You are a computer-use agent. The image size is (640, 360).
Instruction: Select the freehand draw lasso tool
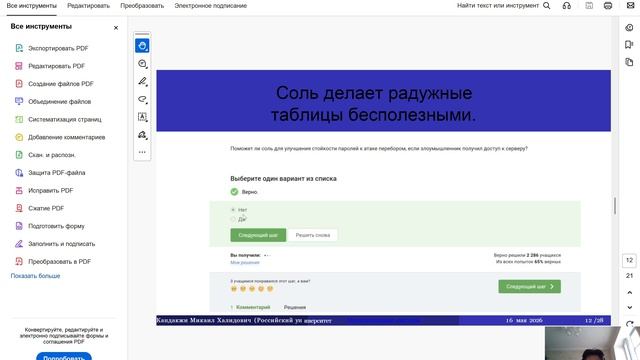coord(142,99)
